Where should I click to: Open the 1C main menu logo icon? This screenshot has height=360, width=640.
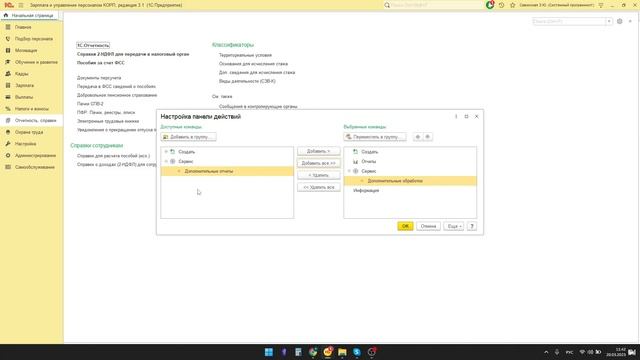(x=9, y=5)
